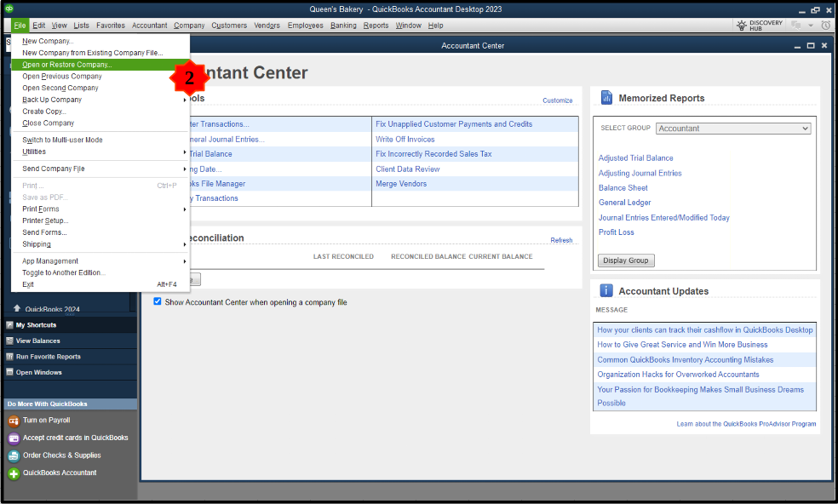Open the Write Off Invoices tool
The height and width of the screenshot is (504, 838).
pyautogui.click(x=405, y=139)
